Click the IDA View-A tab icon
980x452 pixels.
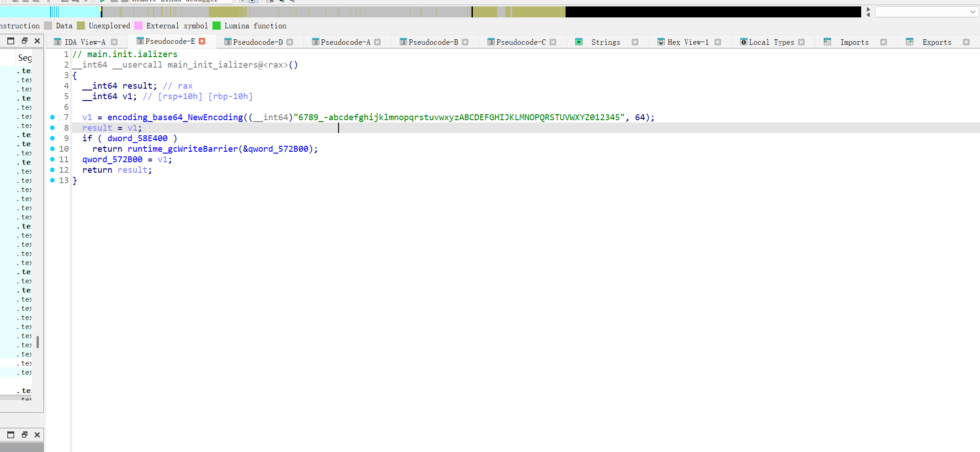[x=58, y=42]
